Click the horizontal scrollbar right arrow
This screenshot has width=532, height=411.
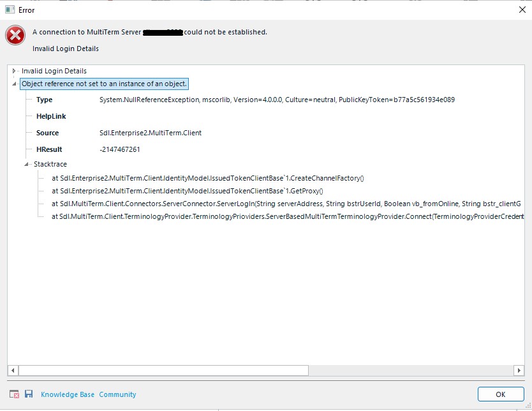pyautogui.click(x=519, y=370)
